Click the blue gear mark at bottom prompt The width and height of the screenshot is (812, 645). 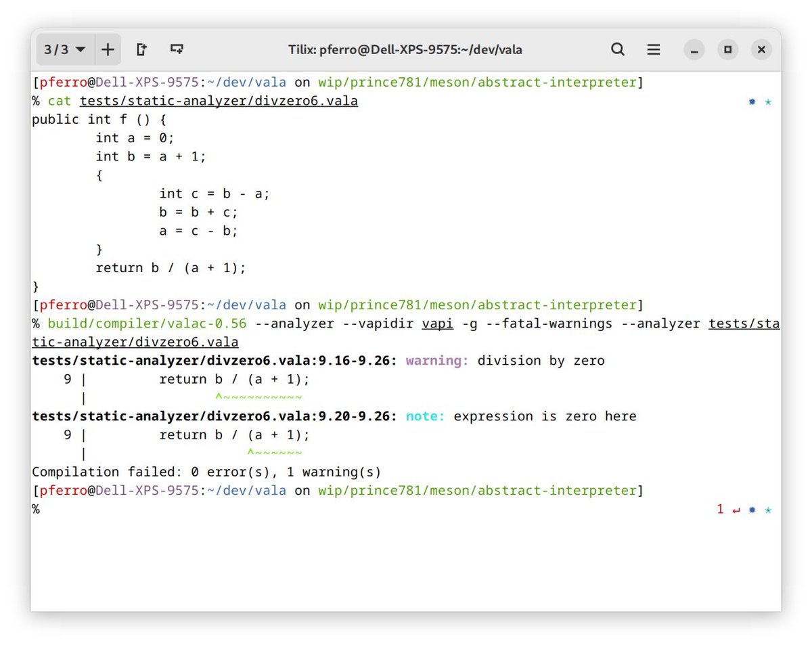click(x=752, y=510)
